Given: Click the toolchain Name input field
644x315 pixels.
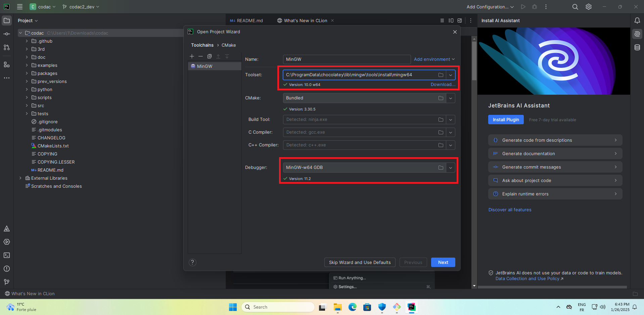Looking at the screenshot, I should click(347, 59).
